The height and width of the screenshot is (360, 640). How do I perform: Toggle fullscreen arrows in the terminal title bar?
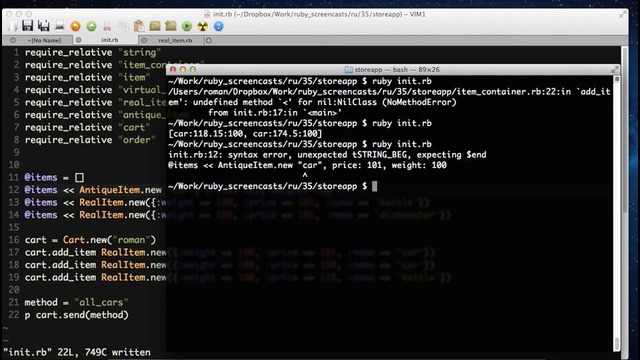[615, 70]
